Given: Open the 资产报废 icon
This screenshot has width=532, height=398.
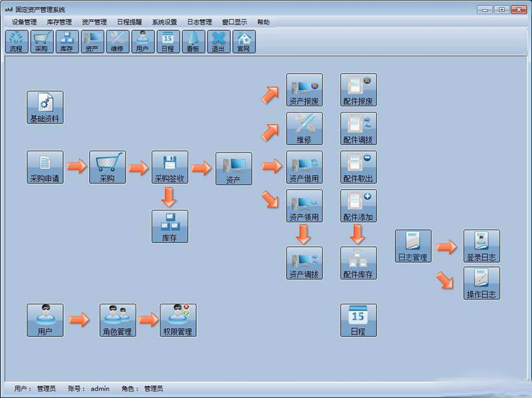Looking at the screenshot, I should pos(305,90).
